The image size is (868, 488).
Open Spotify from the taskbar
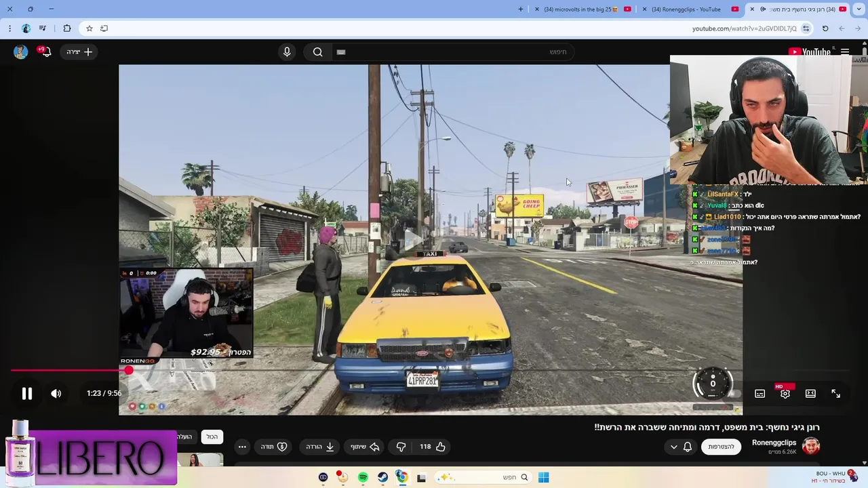(363, 477)
